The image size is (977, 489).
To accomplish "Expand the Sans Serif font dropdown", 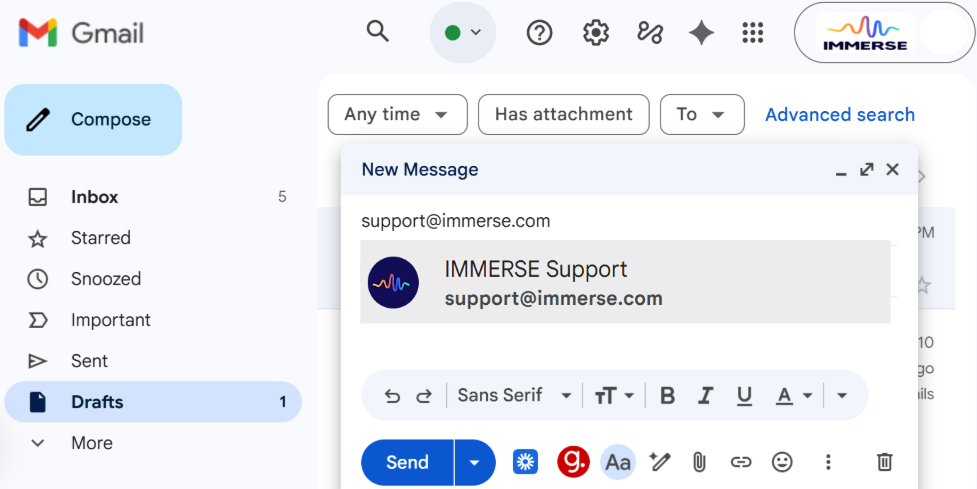I will (x=514, y=396).
